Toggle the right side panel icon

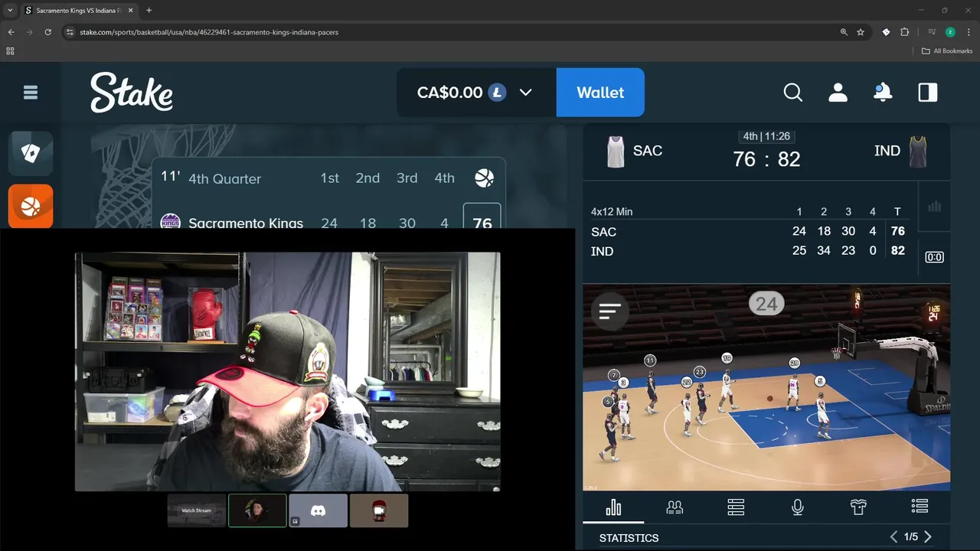(x=928, y=93)
